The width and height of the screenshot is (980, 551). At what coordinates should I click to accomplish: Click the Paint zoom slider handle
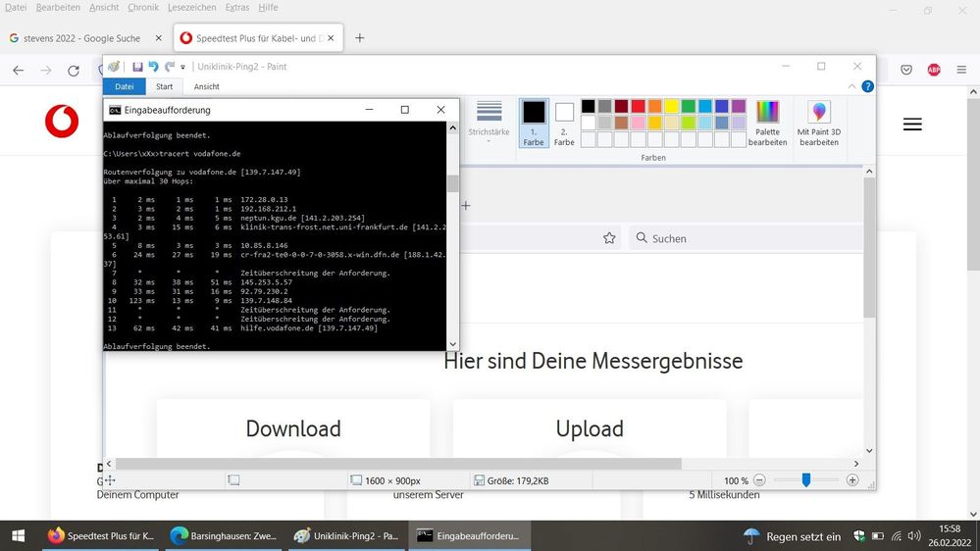coord(806,479)
